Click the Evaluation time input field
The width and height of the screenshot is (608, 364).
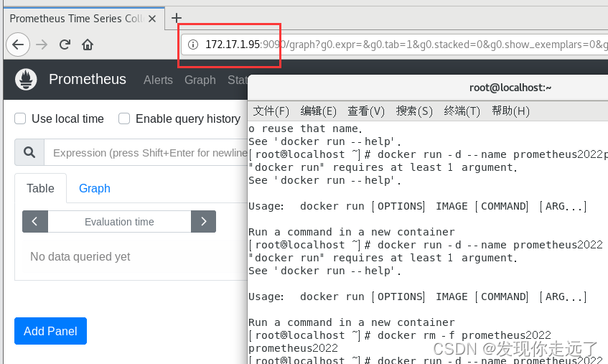119,222
